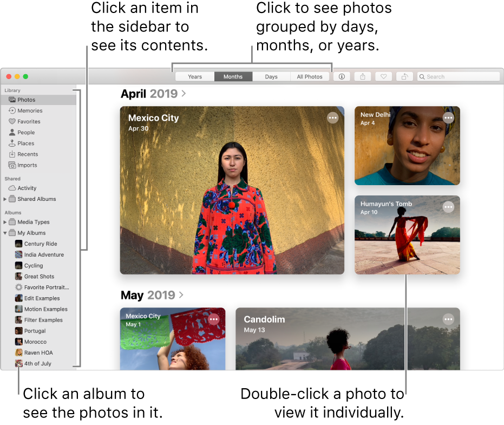
Task: Open more options on the New Delhi photo
Action: [448, 117]
